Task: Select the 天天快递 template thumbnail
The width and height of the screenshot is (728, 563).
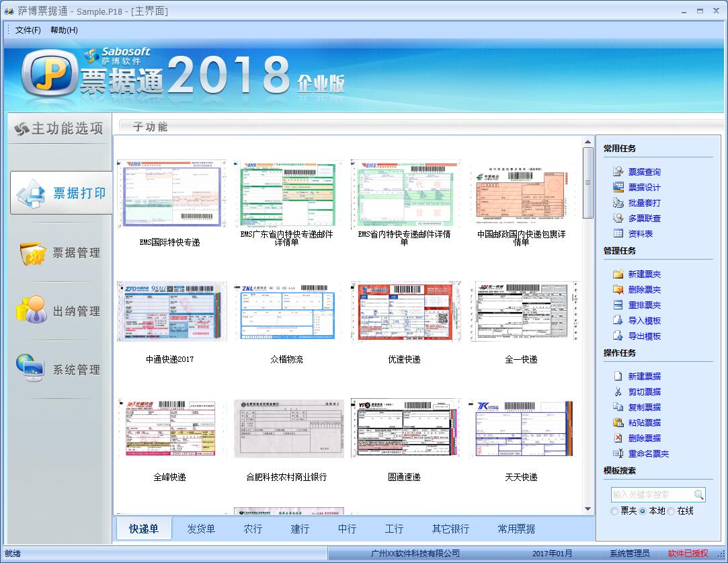Action: pyautogui.click(x=523, y=428)
